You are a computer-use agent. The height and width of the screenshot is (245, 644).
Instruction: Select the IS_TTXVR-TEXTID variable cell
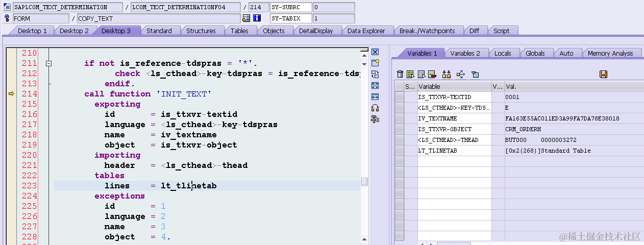click(x=454, y=97)
